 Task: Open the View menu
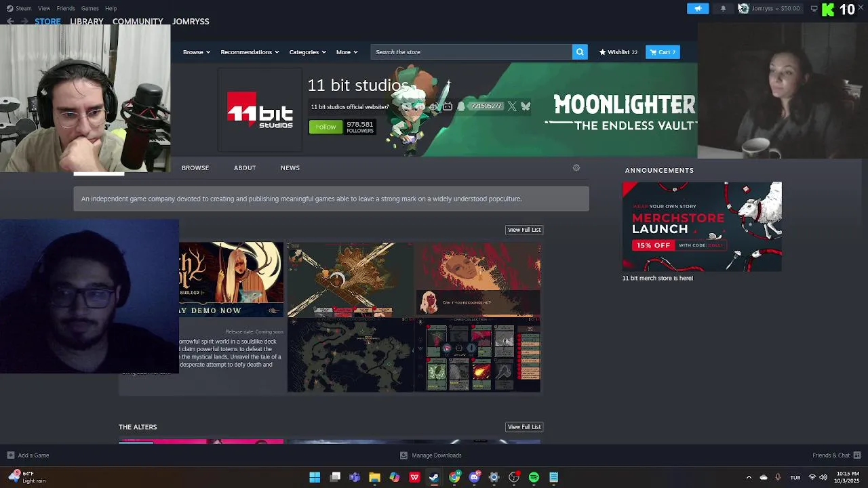(44, 8)
